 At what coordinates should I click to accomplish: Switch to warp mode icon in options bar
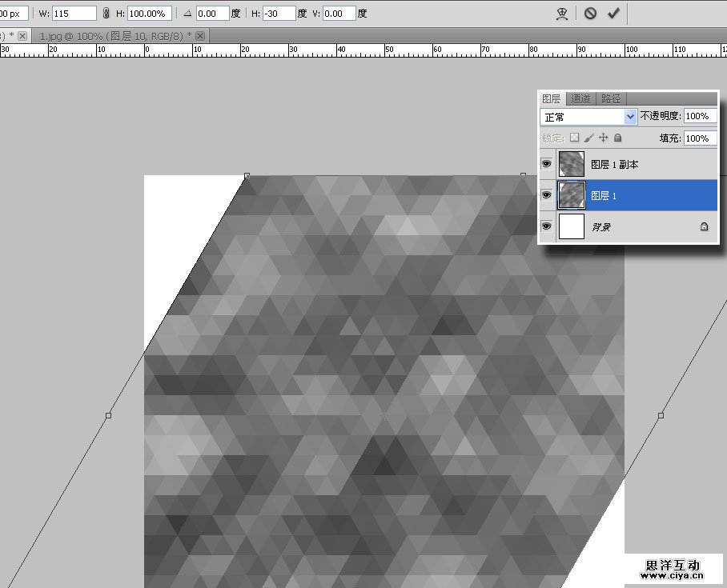click(563, 14)
